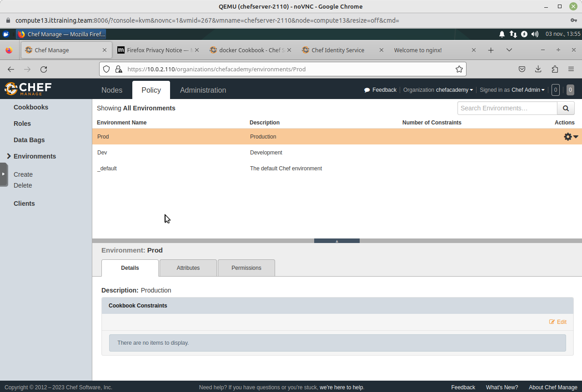Open Roles in the sidebar
This screenshot has width=582, height=392.
click(22, 124)
